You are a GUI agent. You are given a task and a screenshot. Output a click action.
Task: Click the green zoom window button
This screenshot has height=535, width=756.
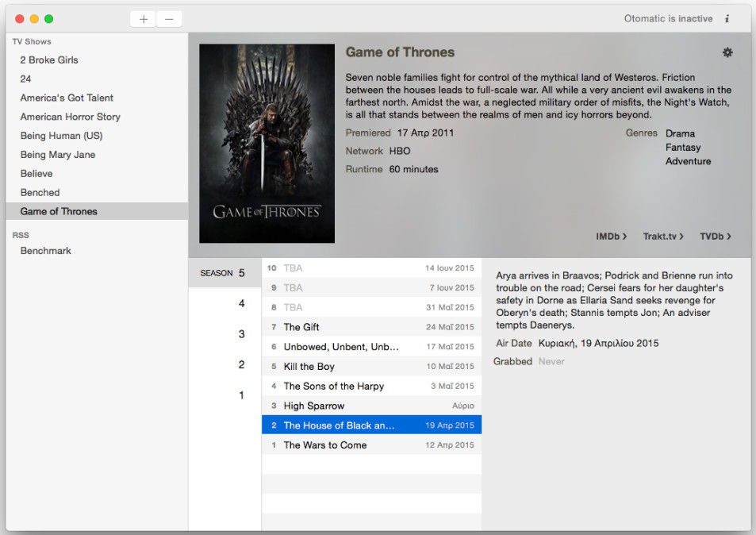tap(48, 19)
